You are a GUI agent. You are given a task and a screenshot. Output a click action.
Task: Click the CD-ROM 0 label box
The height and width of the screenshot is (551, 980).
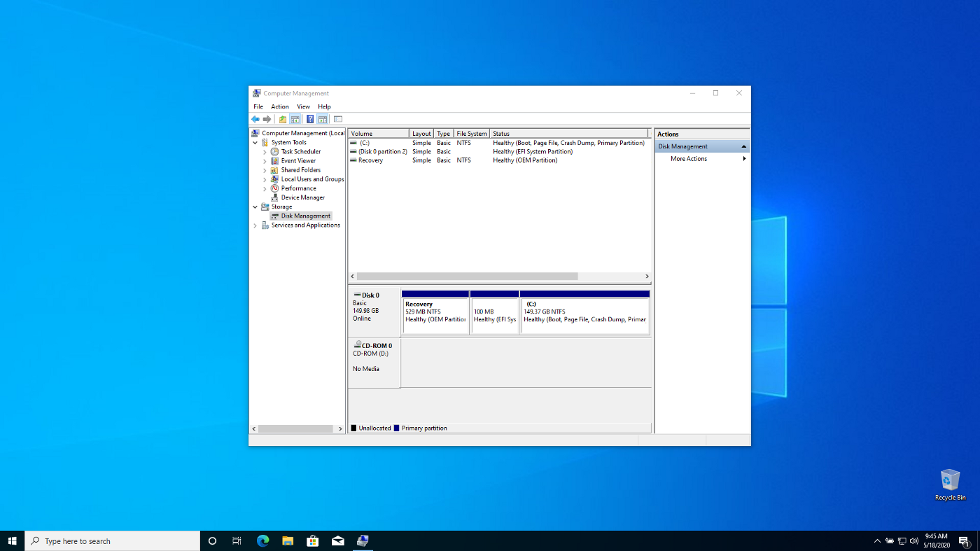pos(374,363)
